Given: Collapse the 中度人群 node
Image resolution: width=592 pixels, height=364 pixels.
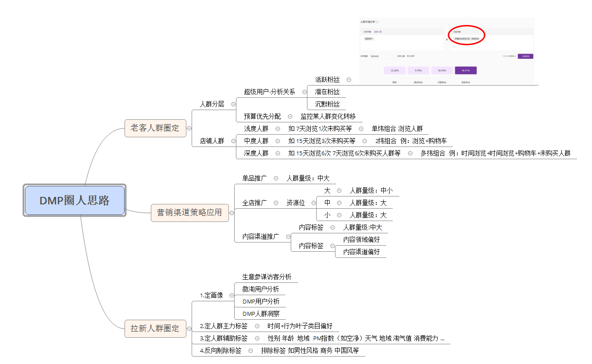Looking at the screenshot, I should [278, 141].
